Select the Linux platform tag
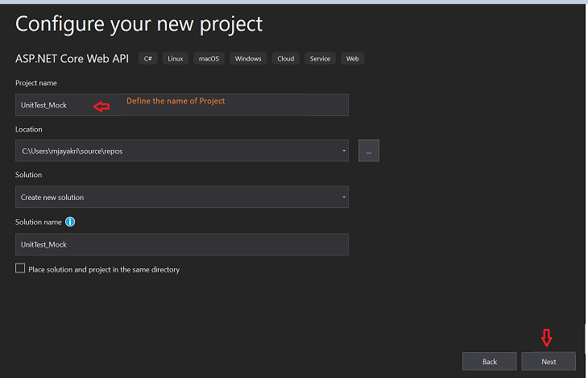Screen dimensions: 588x378 click(175, 59)
